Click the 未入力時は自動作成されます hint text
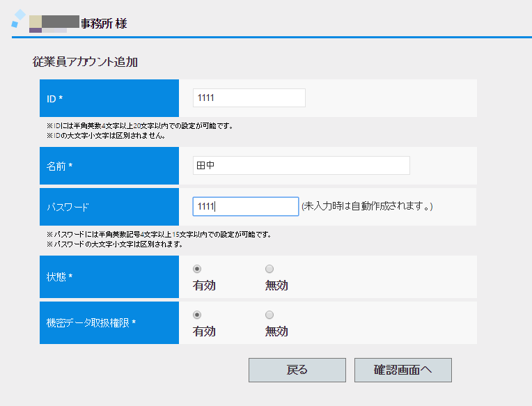 click(367, 207)
